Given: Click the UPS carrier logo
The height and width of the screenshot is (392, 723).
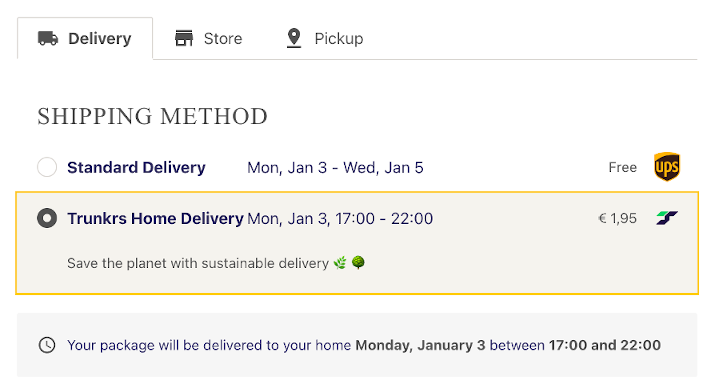Looking at the screenshot, I should (667, 166).
